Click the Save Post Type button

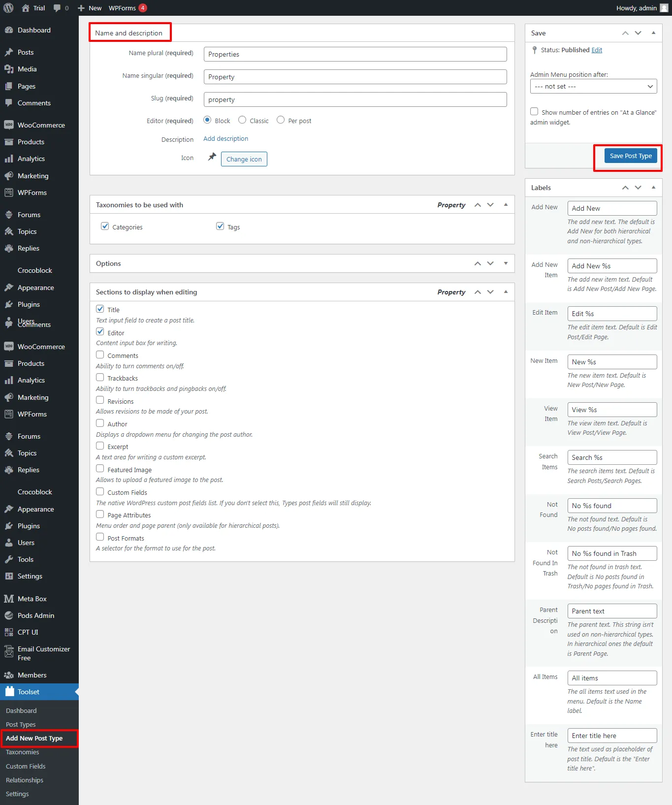tap(630, 156)
